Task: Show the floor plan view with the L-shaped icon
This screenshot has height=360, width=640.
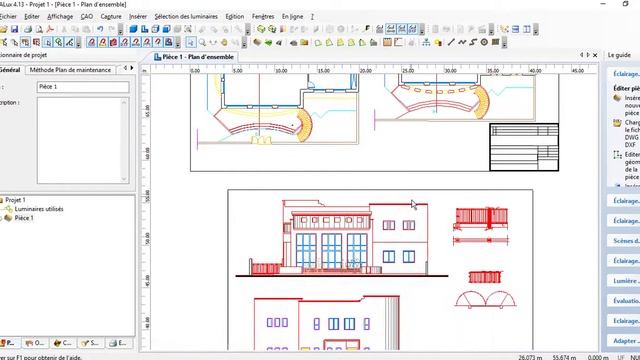Action: (144, 29)
